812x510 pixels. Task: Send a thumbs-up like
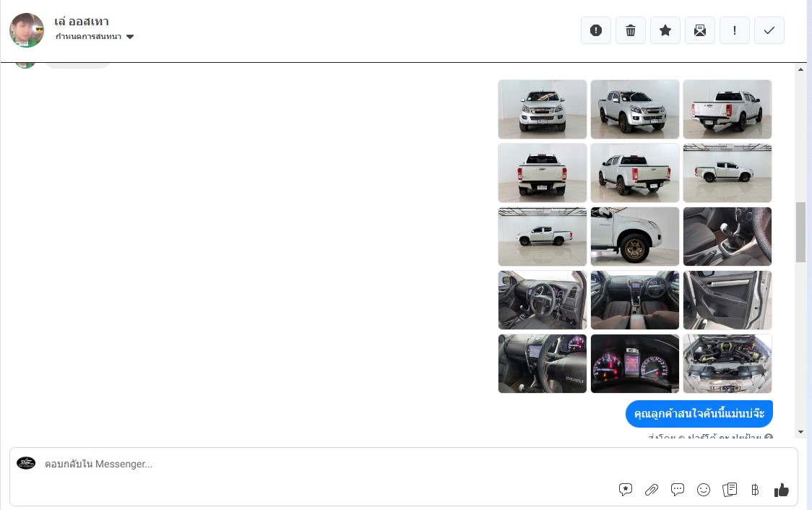[x=782, y=489]
